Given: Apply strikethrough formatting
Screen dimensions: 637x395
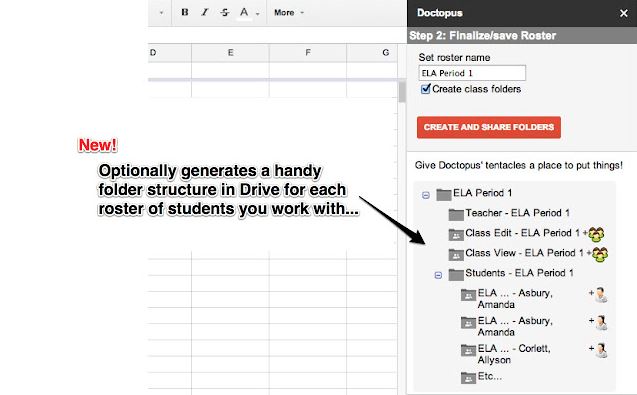Looking at the screenshot, I should pyautogui.click(x=225, y=13).
